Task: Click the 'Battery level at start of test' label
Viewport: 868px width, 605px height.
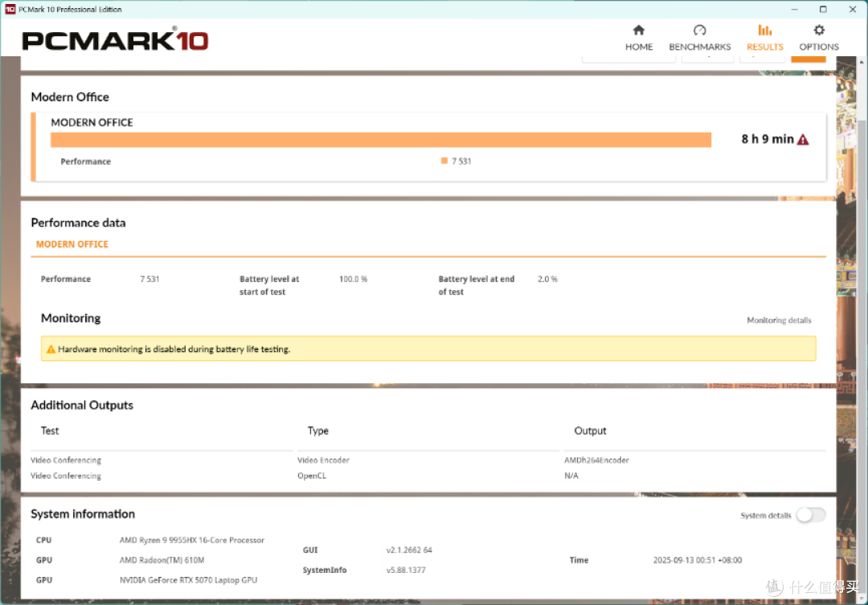Action: click(269, 285)
